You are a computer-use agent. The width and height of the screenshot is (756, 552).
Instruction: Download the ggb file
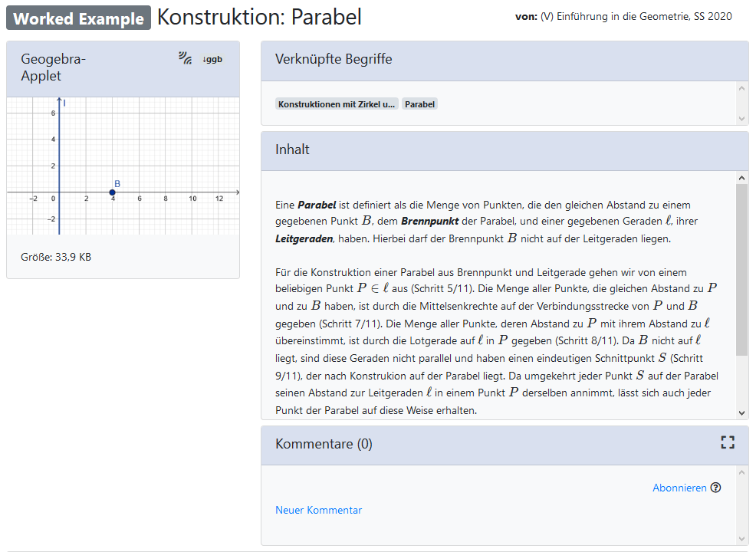(x=212, y=59)
